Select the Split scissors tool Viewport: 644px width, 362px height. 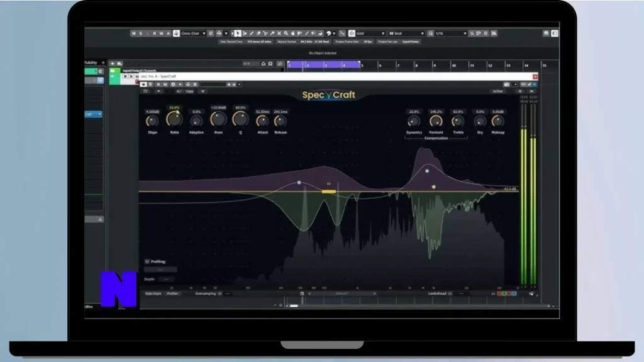click(265, 33)
